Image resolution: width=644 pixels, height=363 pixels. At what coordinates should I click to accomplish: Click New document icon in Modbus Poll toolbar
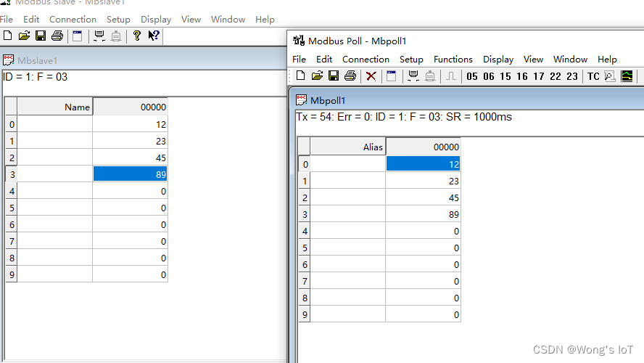pyautogui.click(x=301, y=76)
